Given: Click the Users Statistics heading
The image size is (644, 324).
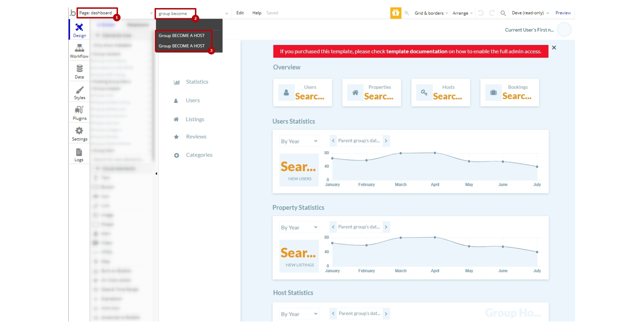Looking at the screenshot, I should (x=294, y=121).
